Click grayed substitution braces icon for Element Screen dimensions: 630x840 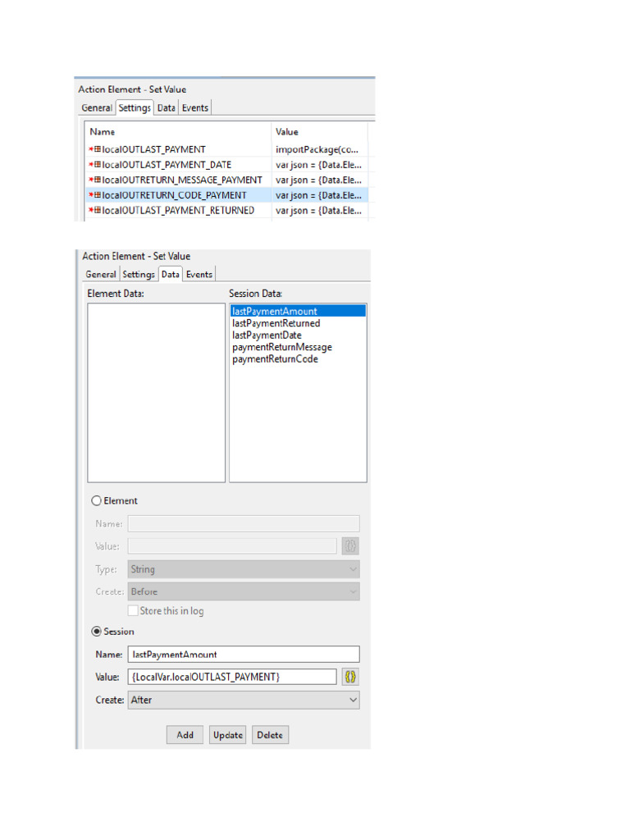[x=350, y=546]
